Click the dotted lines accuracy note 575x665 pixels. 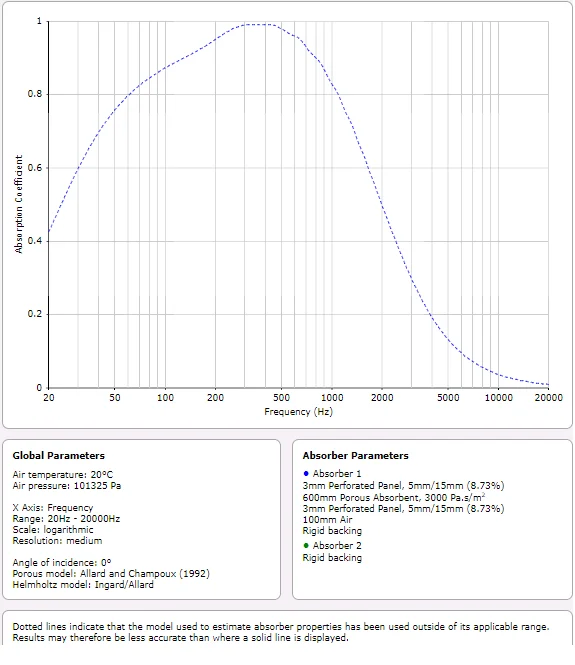coord(281,632)
